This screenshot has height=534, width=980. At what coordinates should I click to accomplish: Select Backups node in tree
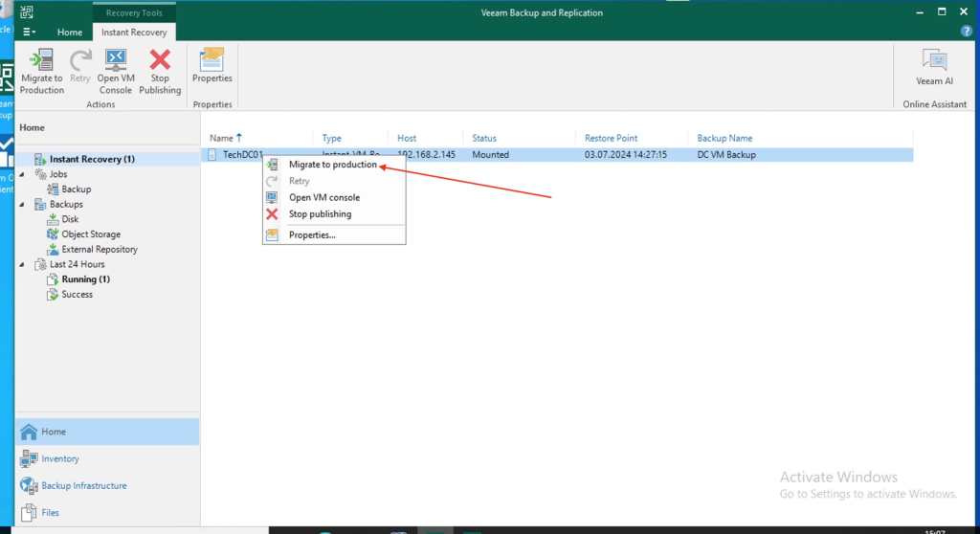pyautogui.click(x=66, y=204)
